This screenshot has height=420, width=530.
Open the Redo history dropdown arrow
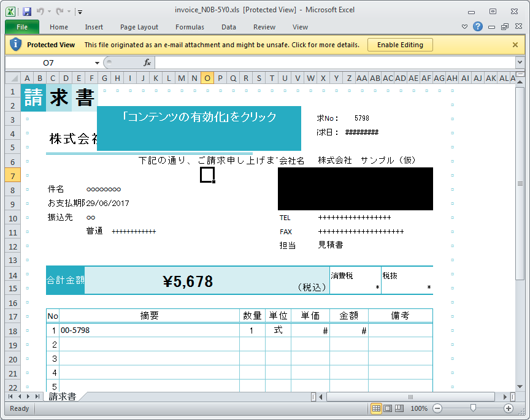(69, 12)
